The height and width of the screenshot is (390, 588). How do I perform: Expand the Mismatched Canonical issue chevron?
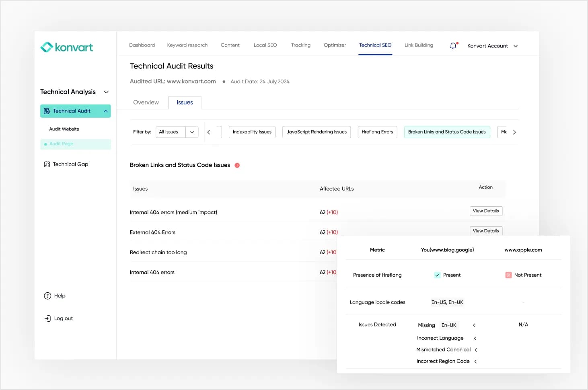(x=476, y=350)
